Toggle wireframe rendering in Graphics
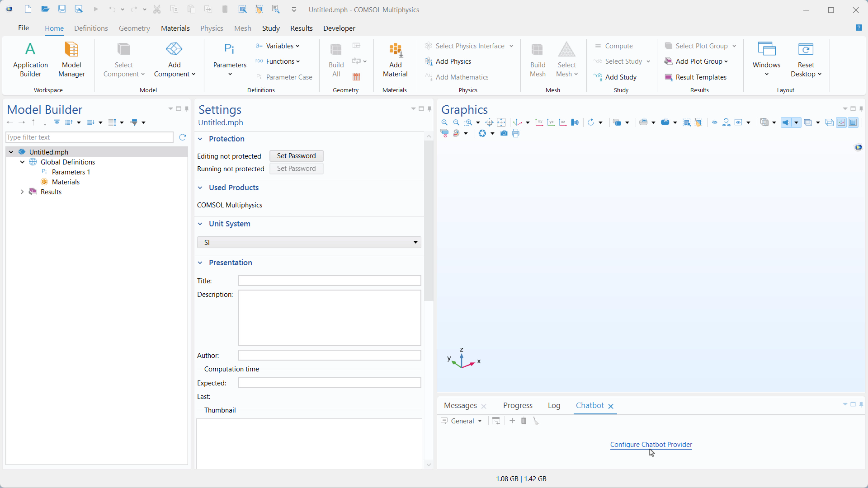Image resolution: width=868 pixels, height=488 pixels. coord(829,122)
